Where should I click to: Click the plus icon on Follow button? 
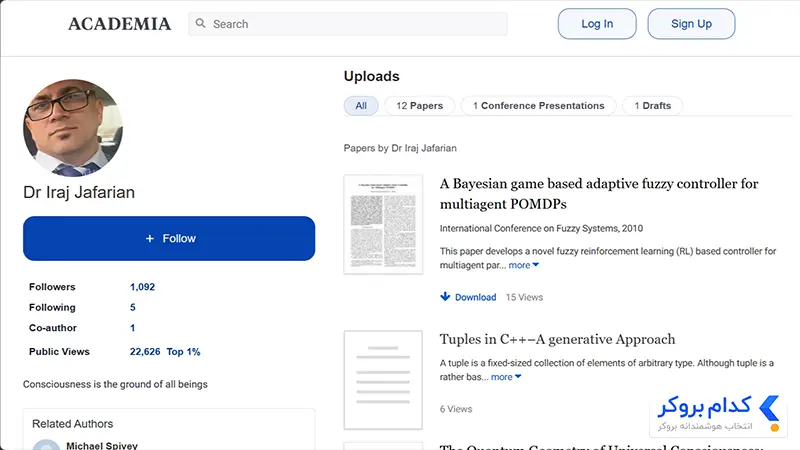pyautogui.click(x=149, y=238)
